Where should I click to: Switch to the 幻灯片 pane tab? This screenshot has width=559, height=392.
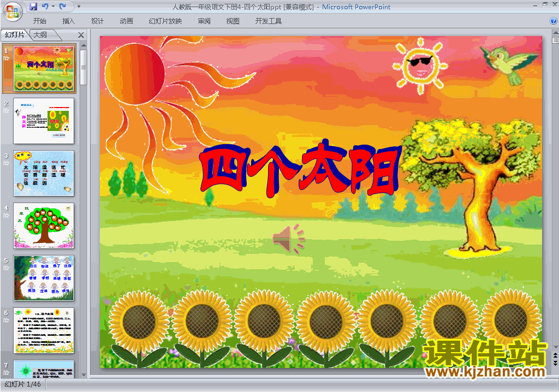tap(15, 34)
